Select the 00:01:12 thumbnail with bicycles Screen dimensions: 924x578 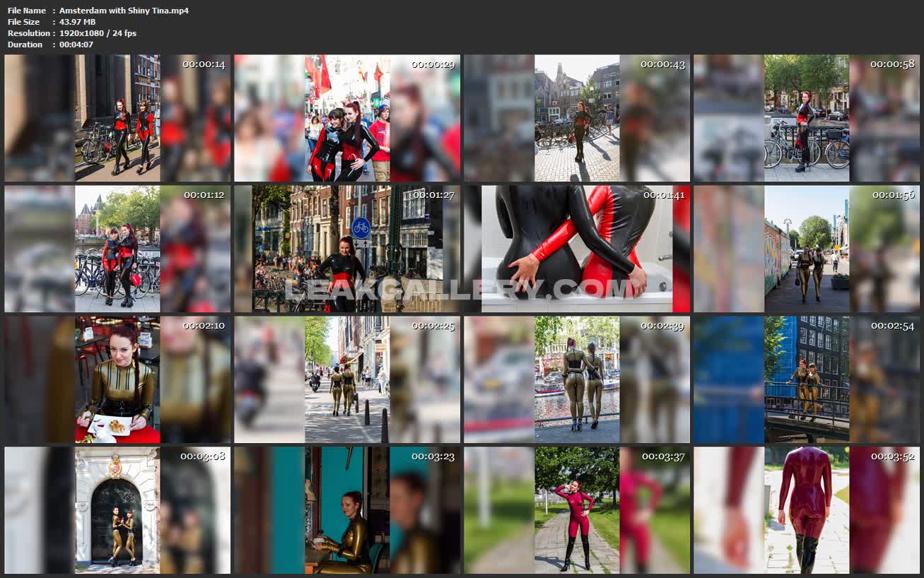pos(117,249)
